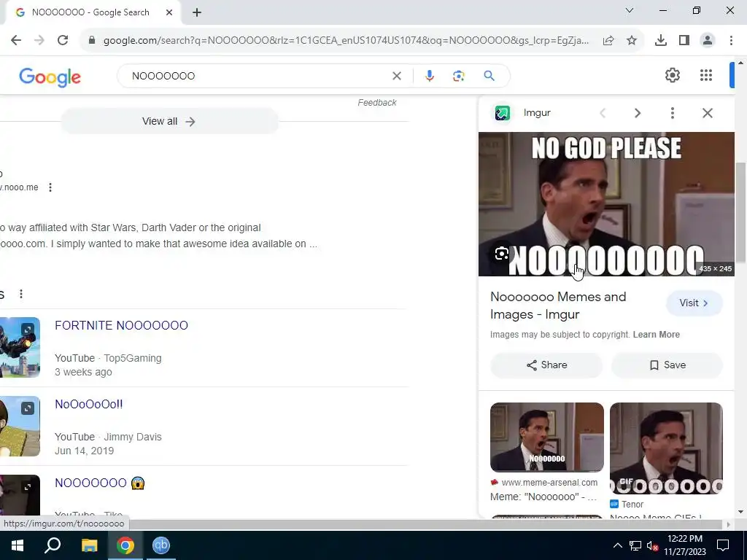747x560 pixels.
Task: Close the NOOOOOOO Google Search tab
Action: pos(169,12)
